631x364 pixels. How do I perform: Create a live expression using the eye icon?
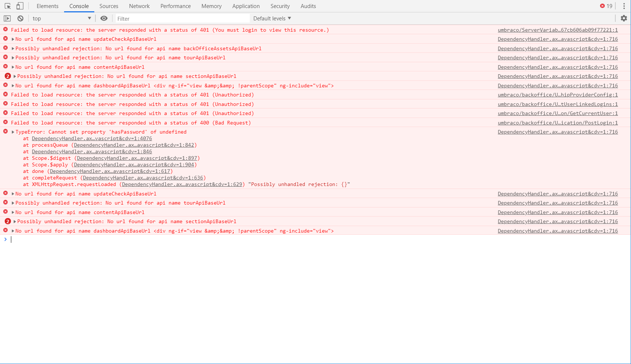click(x=104, y=18)
